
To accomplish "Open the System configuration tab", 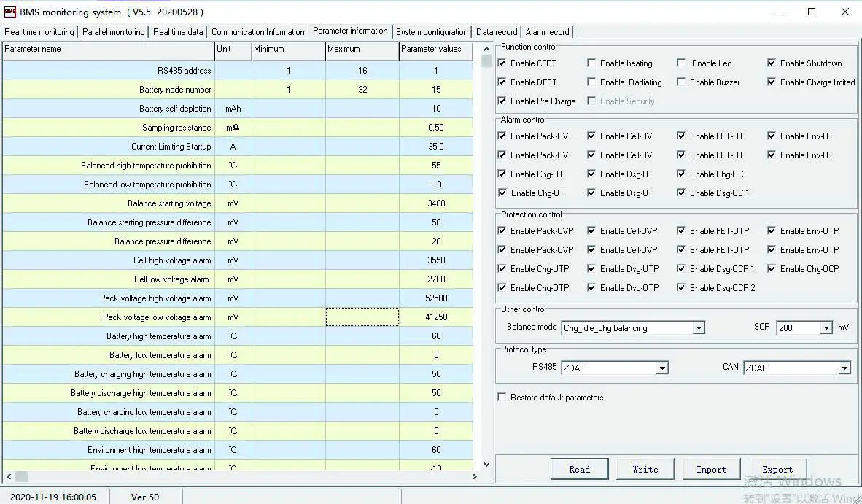I will click(x=432, y=31).
